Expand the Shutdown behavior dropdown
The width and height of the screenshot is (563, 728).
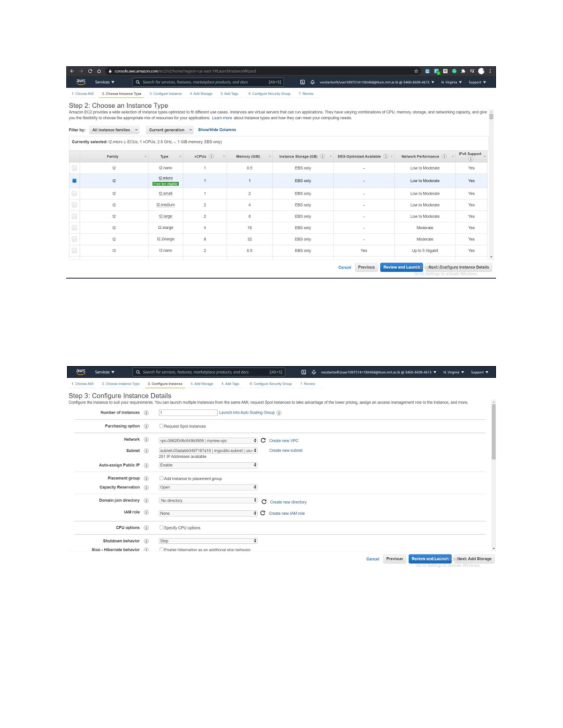click(x=208, y=540)
